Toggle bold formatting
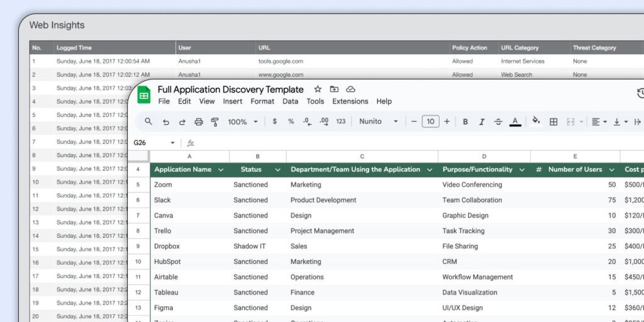This screenshot has height=322, width=644. (465, 122)
